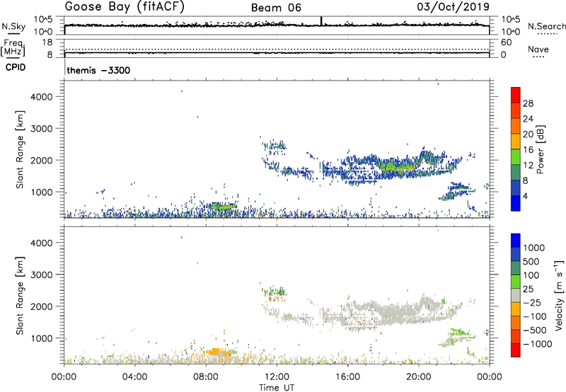Screen dimensions: 566x392
Task: Click the 08:00 time tick label
Action: click(x=206, y=377)
